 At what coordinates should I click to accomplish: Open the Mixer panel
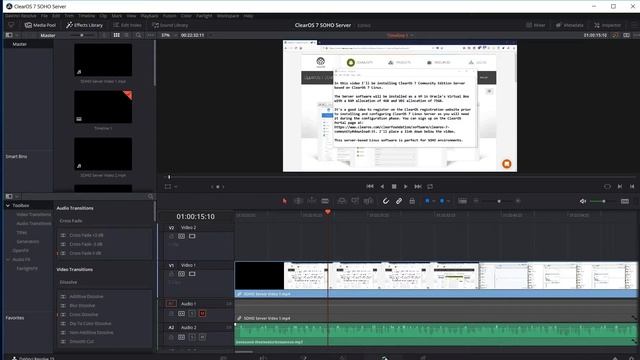pyautogui.click(x=536, y=25)
